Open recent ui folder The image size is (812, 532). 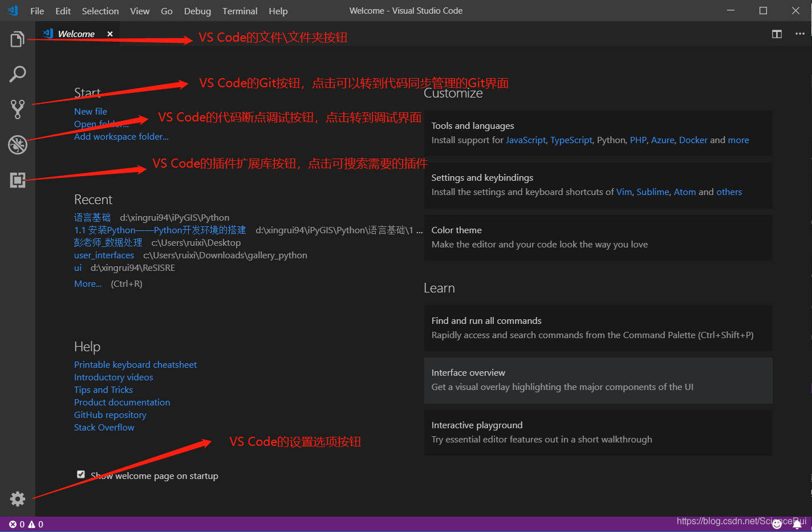[78, 267]
